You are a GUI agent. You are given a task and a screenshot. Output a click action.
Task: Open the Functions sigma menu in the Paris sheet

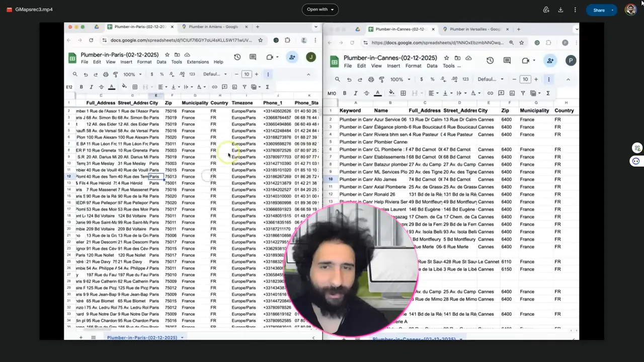[267, 87]
